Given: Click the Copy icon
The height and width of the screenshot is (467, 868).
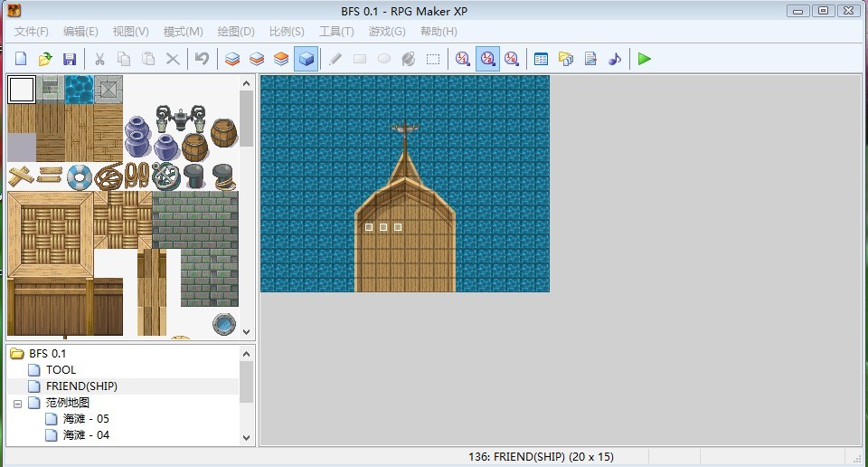Looking at the screenshot, I should pyautogui.click(x=124, y=59).
